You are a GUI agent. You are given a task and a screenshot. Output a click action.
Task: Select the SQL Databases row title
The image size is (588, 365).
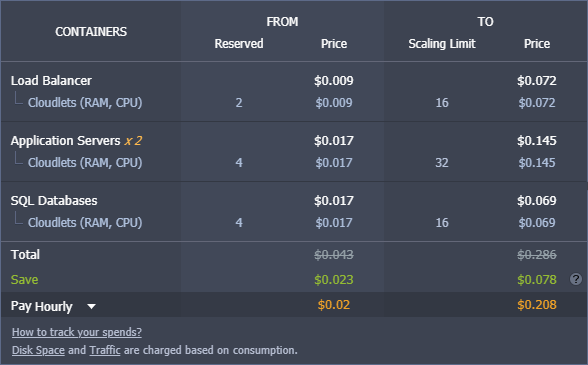tap(54, 201)
